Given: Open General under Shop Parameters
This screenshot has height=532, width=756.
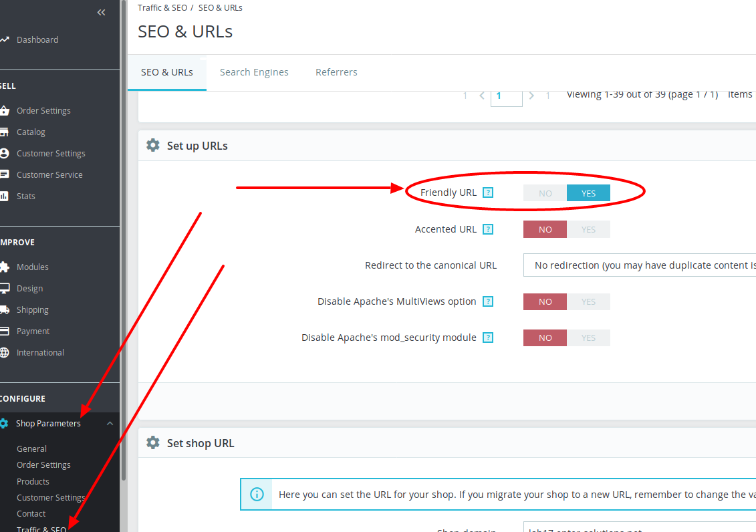Looking at the screenshot, I should 31,448.
